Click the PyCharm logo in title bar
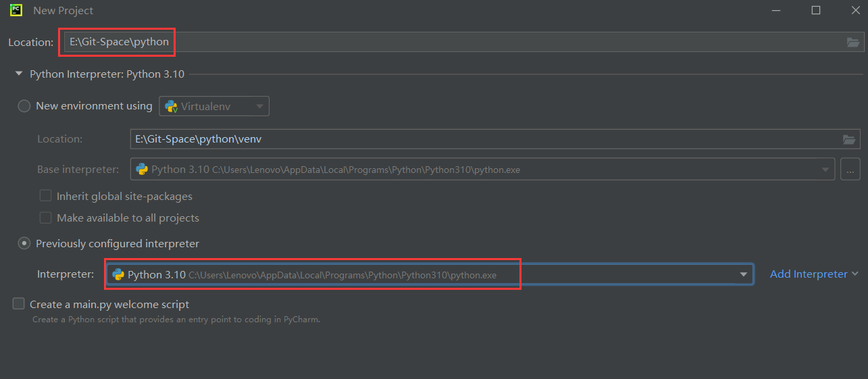 tap(17, 10)
